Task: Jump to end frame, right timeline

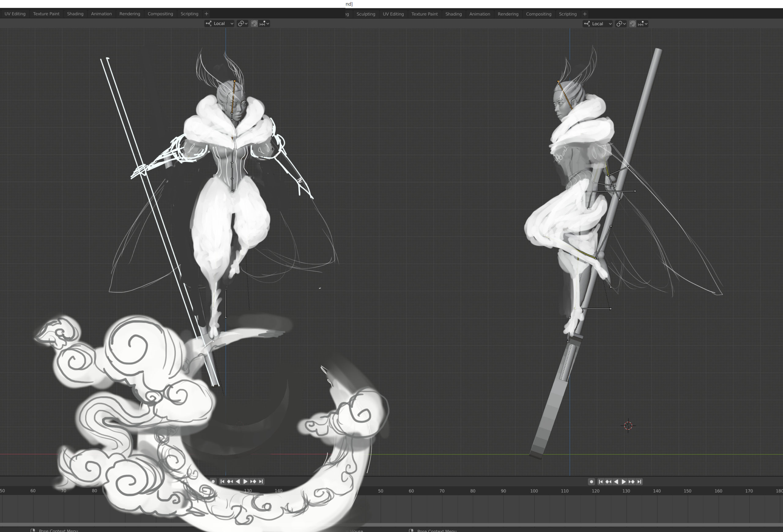Action: pyautogui.click(x=639, y=482)
